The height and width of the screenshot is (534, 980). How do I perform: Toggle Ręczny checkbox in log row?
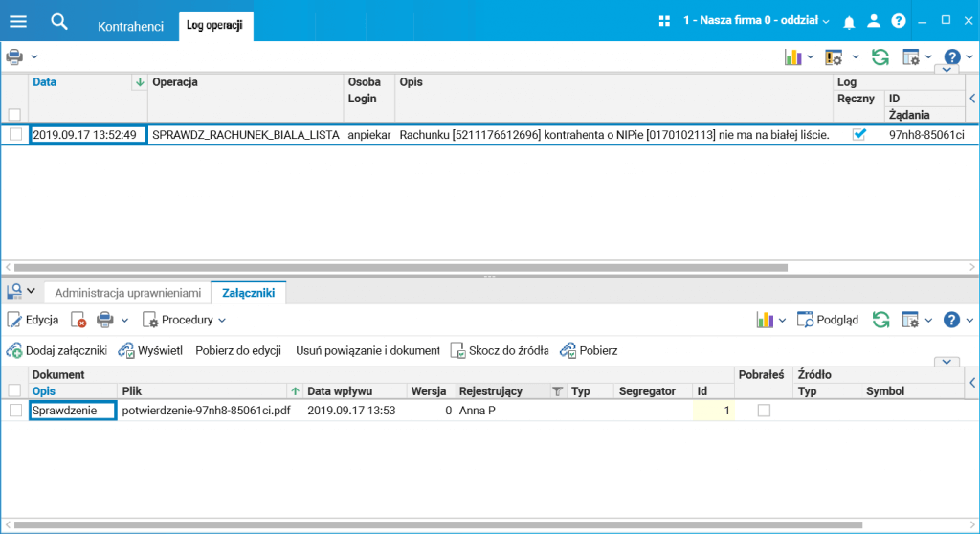click(x=859, y=134)
